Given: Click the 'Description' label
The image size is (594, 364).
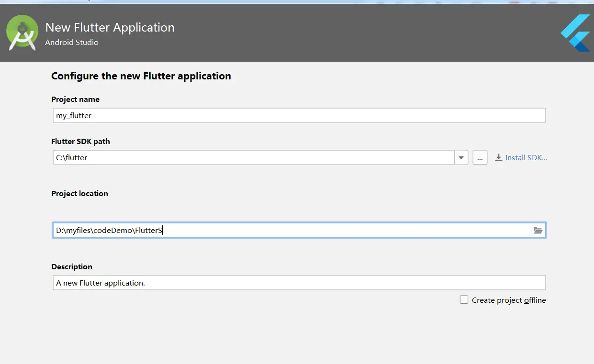Looking at the screenshot, I should pos(72,267).
